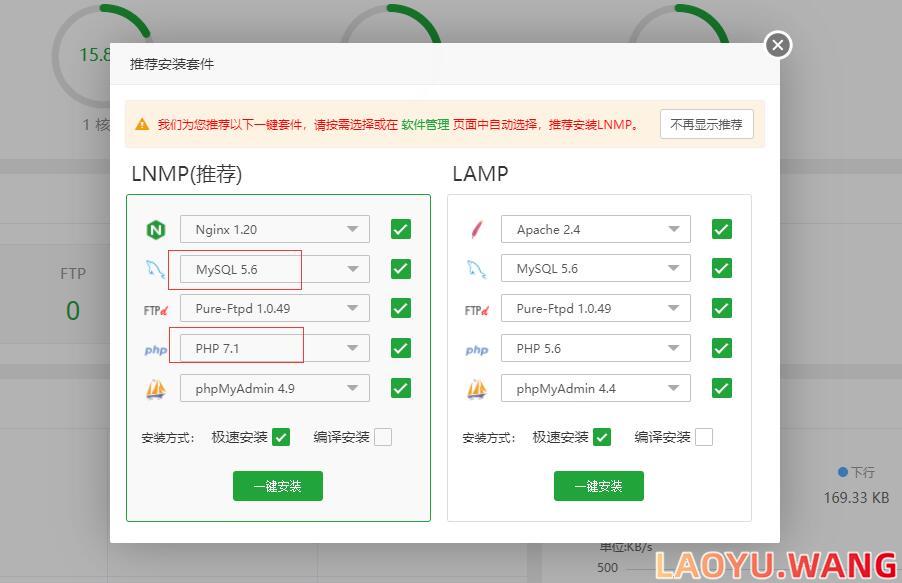The height and width of the screenshot is (583, 902).
Task: Uncheck phpMyAdmin 4.9 in LNMP
Action: tap(401, 388)
